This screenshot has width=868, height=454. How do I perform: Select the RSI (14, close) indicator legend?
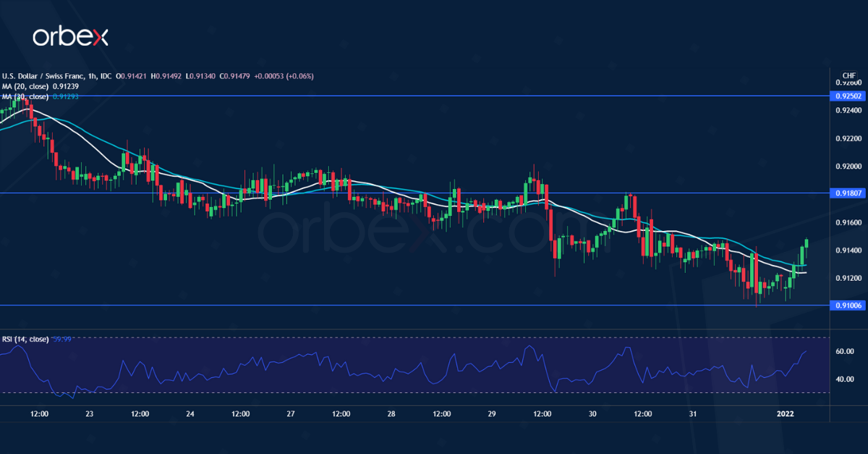tap(25, 337)
